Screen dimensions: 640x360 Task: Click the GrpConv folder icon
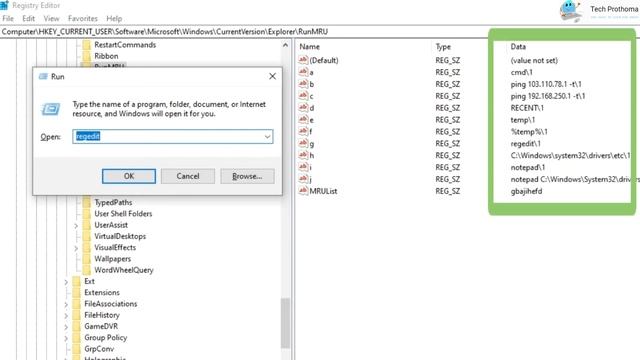pyautogui.click(x=76, y=349)
